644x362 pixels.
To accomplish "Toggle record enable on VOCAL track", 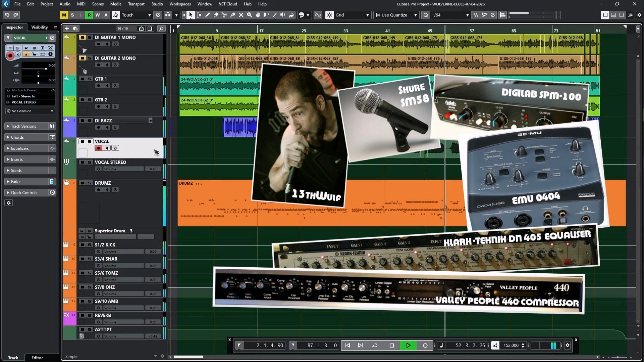I will pyautogui.click(x=98, y=148).
